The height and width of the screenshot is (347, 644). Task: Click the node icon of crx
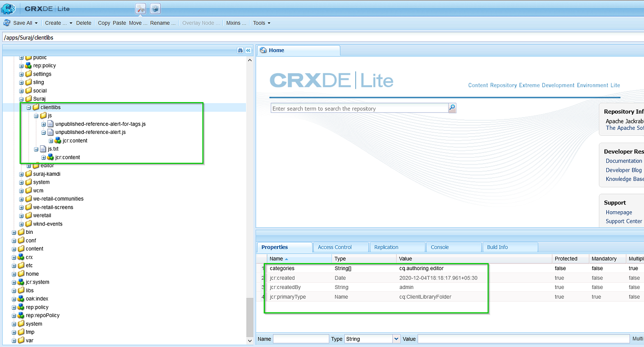click(x=21, y=257)
